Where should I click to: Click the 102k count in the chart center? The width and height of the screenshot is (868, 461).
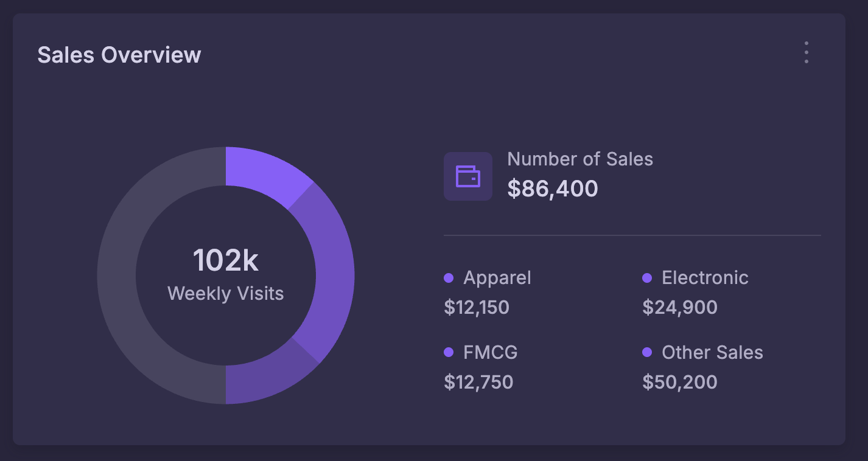(225, 260)
